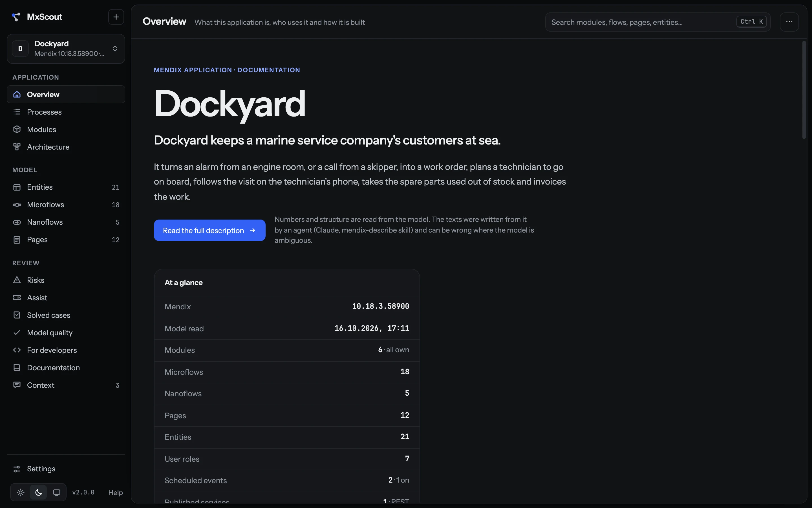The height and width of the screenshot is (508, 812).
Task: Click the For developers code icon
Action: click(17, 350)
